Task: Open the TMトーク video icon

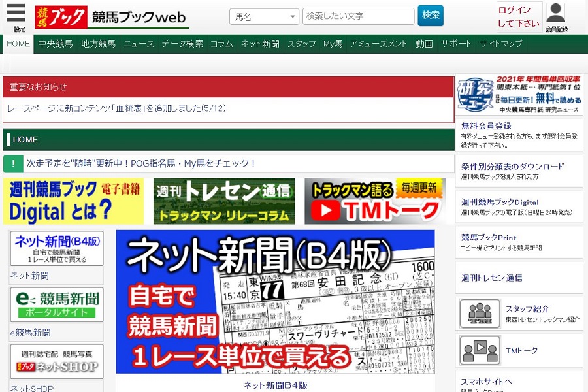Action: click(x=480, y=351)
